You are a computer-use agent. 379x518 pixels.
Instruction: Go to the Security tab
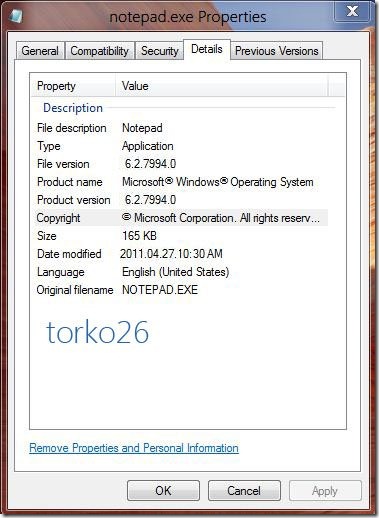tap(160, 51)
